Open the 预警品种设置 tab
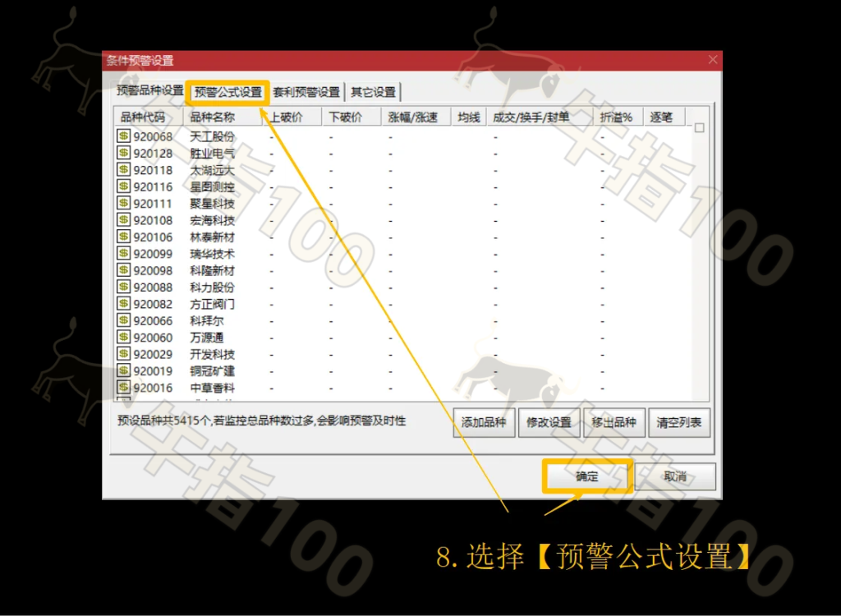Screen dimensions: 841x616 click(149, 90)
